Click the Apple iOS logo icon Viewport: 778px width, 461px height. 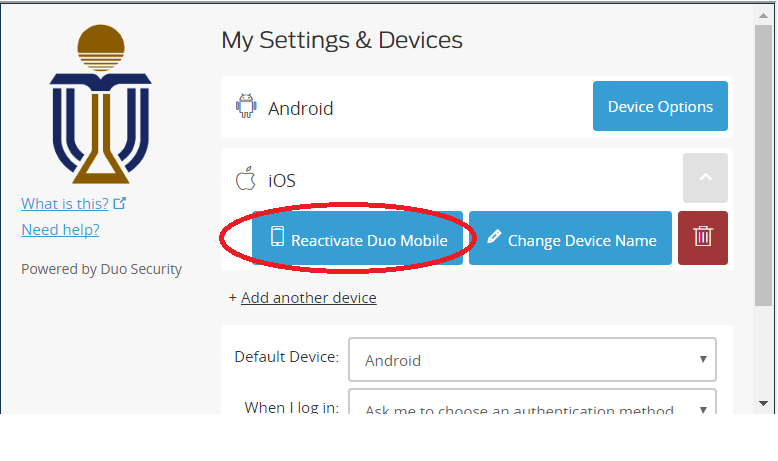pyautogui.click(x=245, y=178)
